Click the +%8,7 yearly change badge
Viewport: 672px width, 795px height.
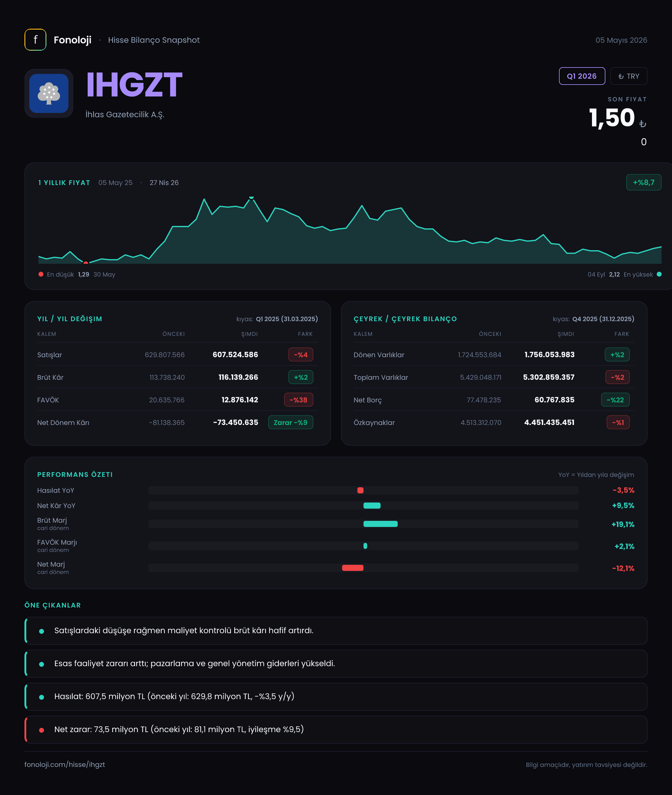point(643,182)
